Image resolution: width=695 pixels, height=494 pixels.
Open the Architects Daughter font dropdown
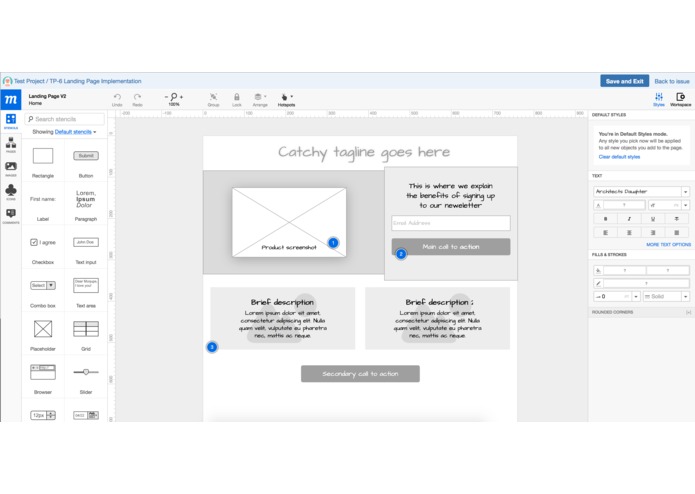tap(641, 191)
